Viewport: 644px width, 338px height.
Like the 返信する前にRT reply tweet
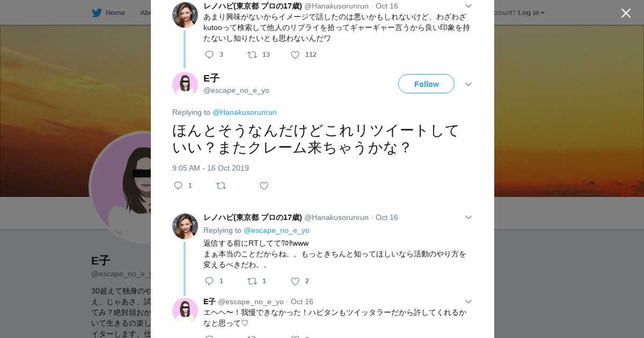pos(295,281)
